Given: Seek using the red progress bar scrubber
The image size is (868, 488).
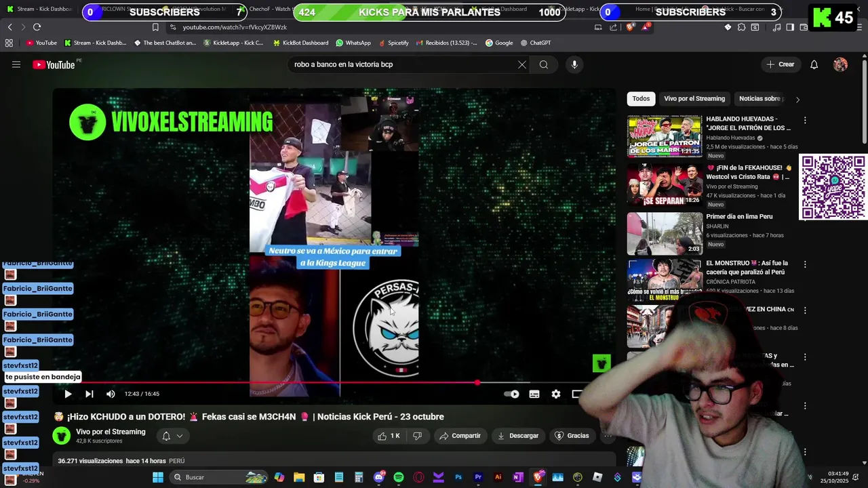Looking at the screenshot, I should [x=477, y=382].
